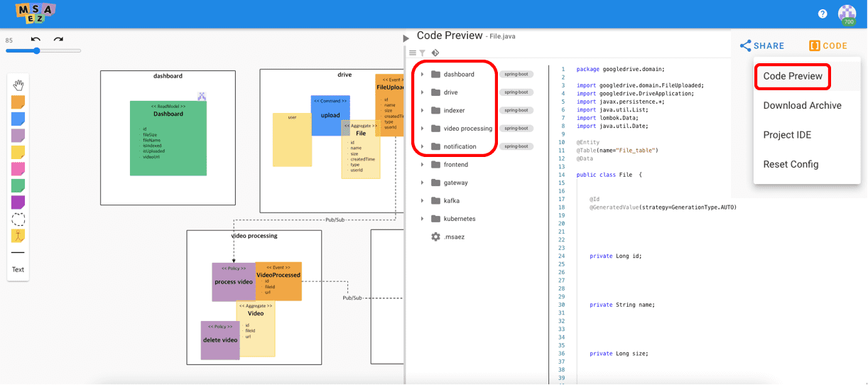
Task: Redo the canvas change
Action: coord(59,40)
